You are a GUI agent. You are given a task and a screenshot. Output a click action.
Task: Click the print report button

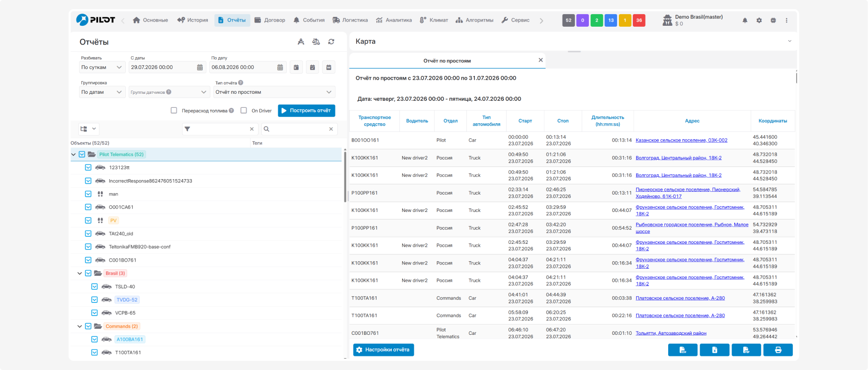point(778,350)
